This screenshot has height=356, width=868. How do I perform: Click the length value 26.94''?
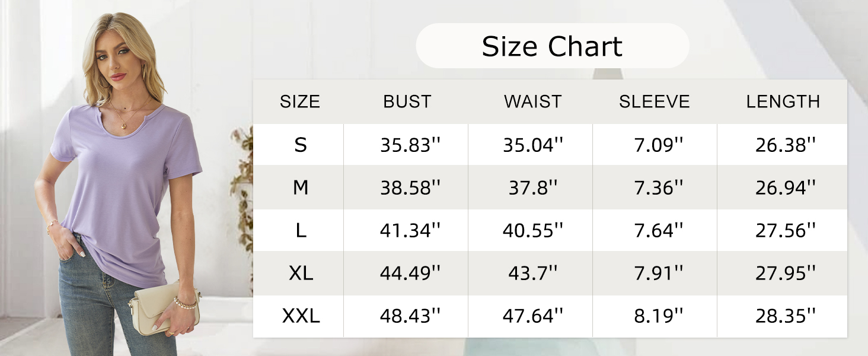pyautogui.click(x=786, y=188)
